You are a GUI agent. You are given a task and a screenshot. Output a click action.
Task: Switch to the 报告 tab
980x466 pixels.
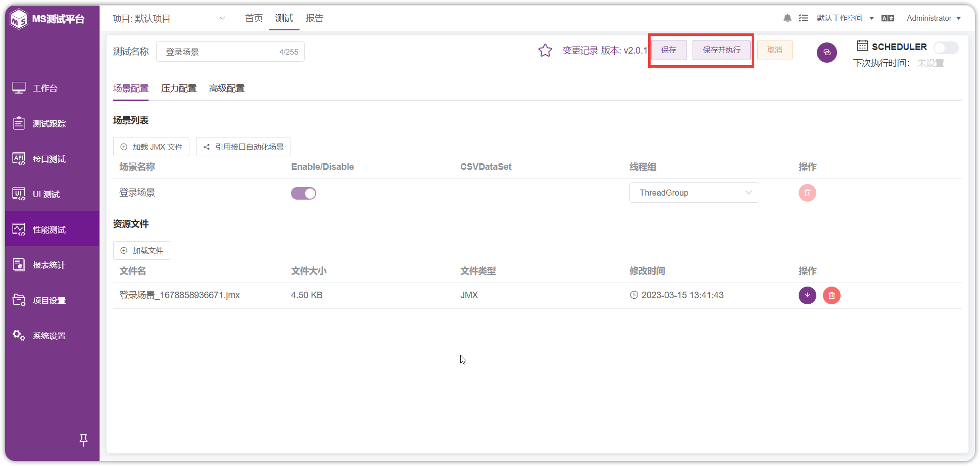[315, 18]
